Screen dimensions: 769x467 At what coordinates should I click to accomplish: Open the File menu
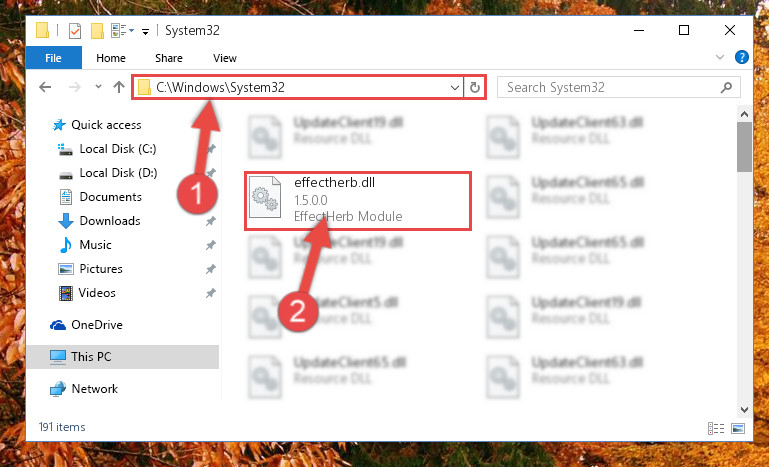coord(53,58)
